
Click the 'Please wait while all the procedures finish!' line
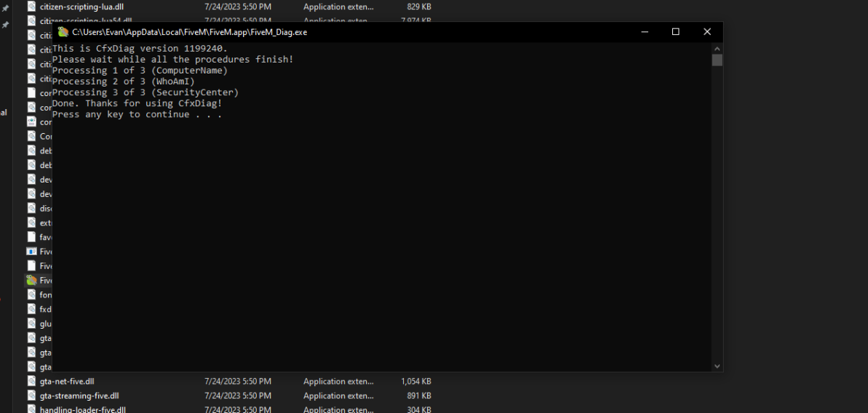[x=172, y=59]
